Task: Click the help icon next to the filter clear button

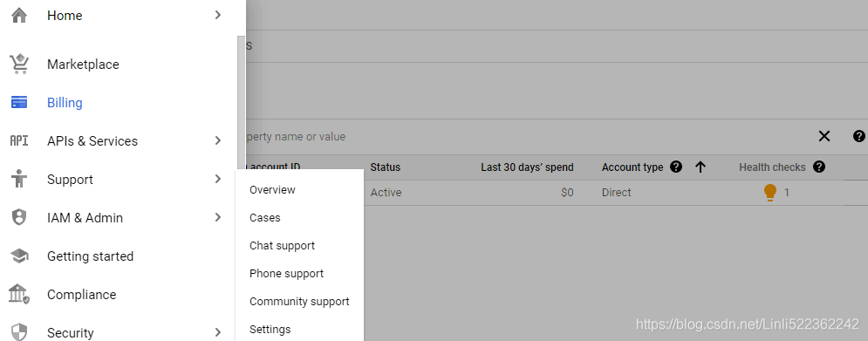Action: (x=858, y=136)
